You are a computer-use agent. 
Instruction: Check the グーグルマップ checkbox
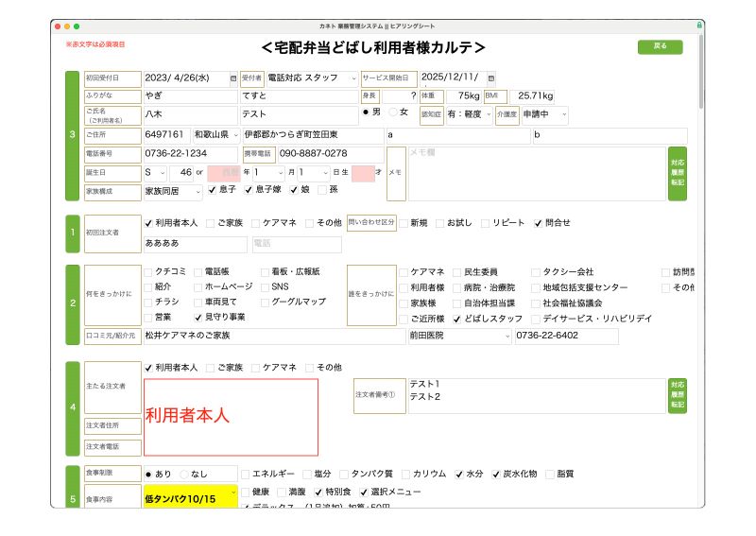265,303
